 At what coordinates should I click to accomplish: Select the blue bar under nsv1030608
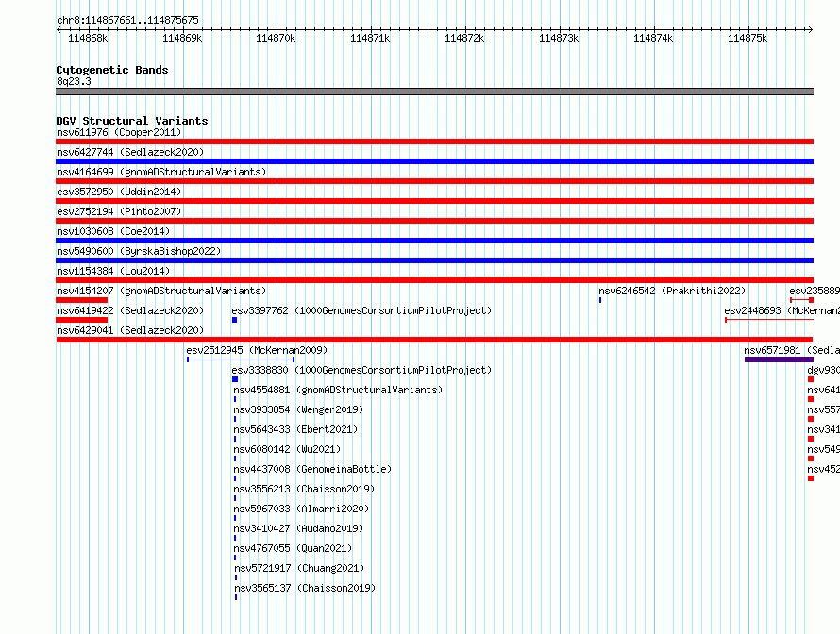pyautogui.click(x=434, y=241)
